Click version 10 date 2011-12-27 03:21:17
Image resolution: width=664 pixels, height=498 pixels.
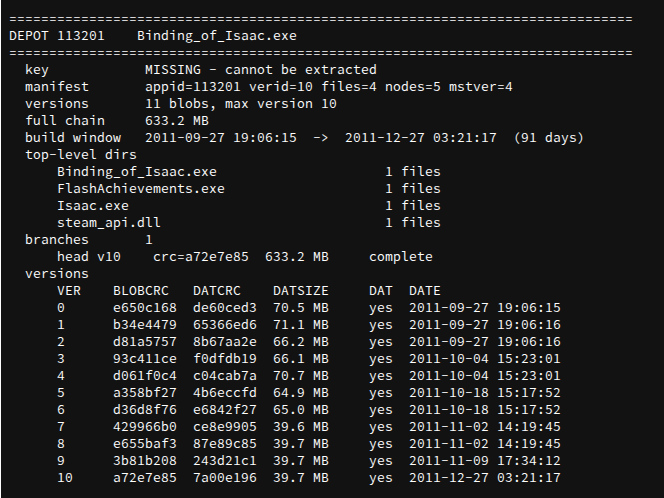[x=485, y=478]
